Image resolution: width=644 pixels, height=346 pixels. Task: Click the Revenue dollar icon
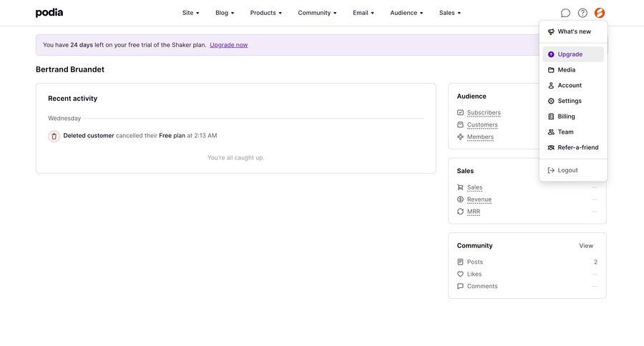click(460, 199)
